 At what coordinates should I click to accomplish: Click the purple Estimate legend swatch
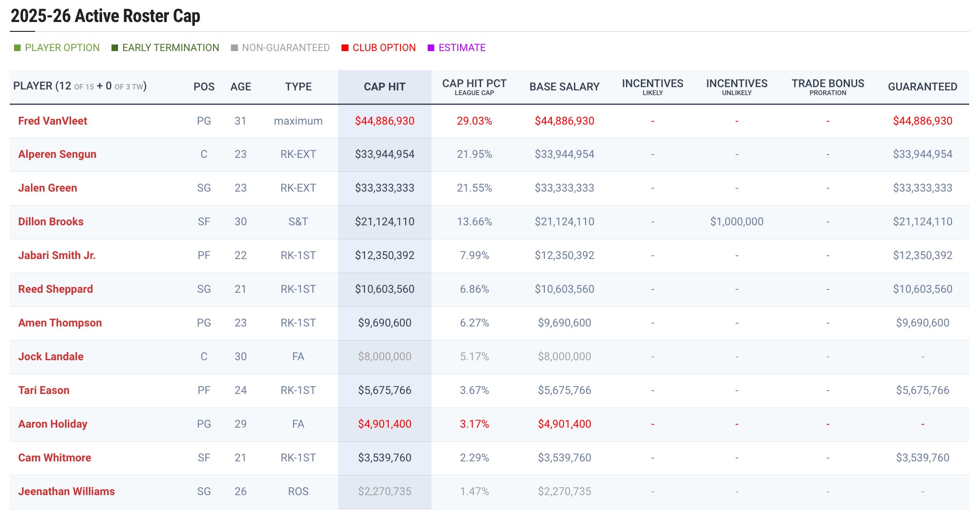point(431,48)
